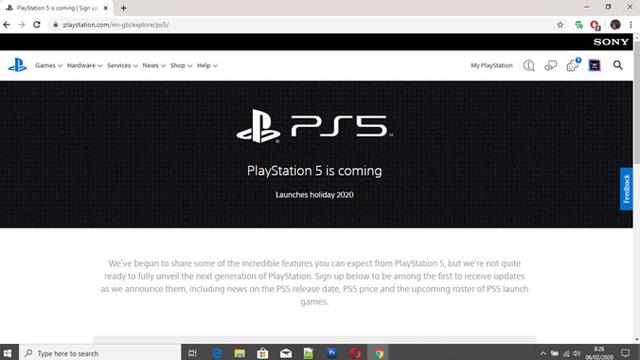The height and width of the screenshot is (360, 640).
Task: Expand the Help navigation dropdown
Action: tap(207, 65)
